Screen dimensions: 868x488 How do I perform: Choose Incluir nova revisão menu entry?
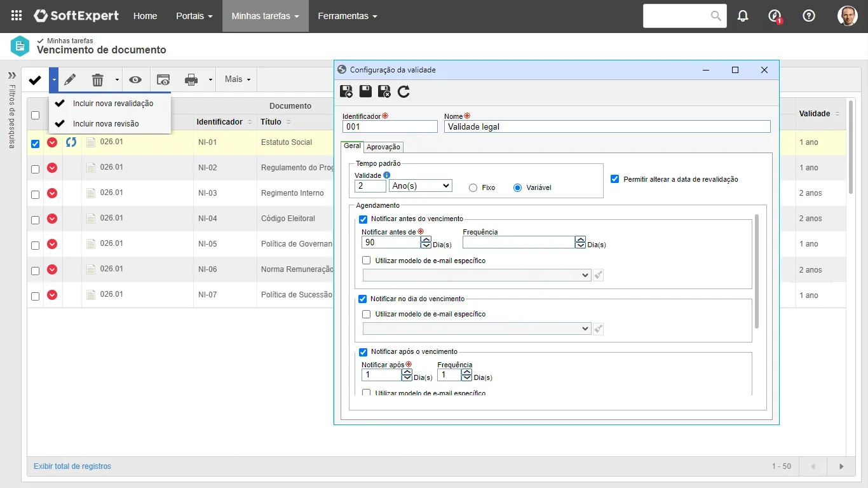105,124
